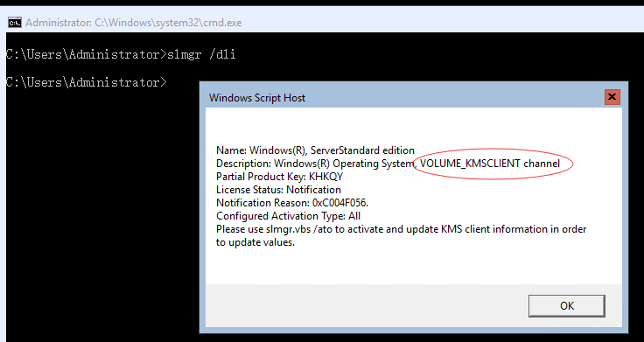
Task: Click the Notification Reason 0xC004F056 code
Action: pyautogui.click(x=340, y=203)
